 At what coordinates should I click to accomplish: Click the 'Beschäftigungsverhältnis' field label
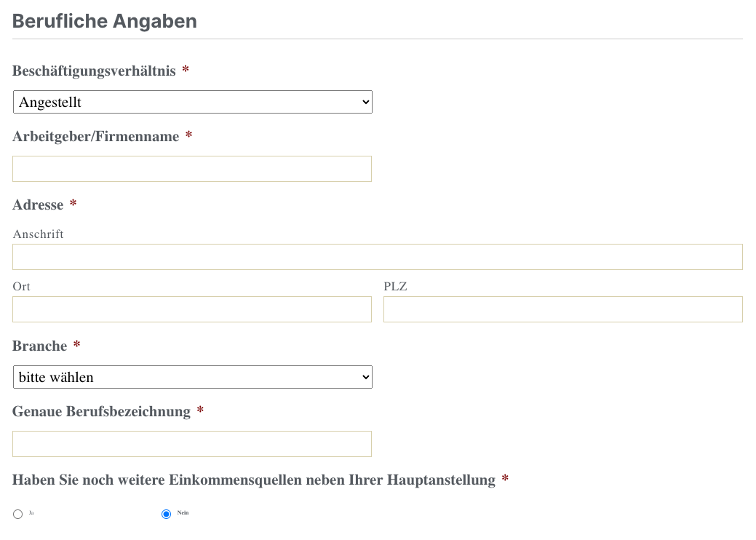94,71
